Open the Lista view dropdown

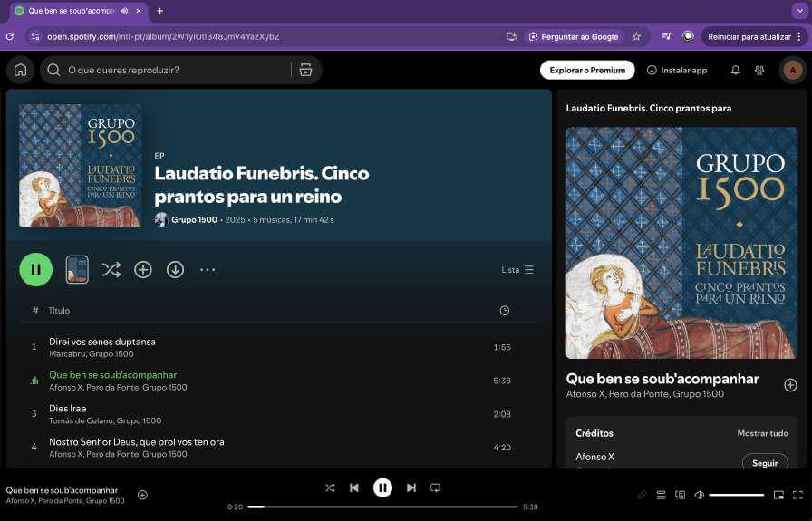pyautogui.click(x=517, y=269)
